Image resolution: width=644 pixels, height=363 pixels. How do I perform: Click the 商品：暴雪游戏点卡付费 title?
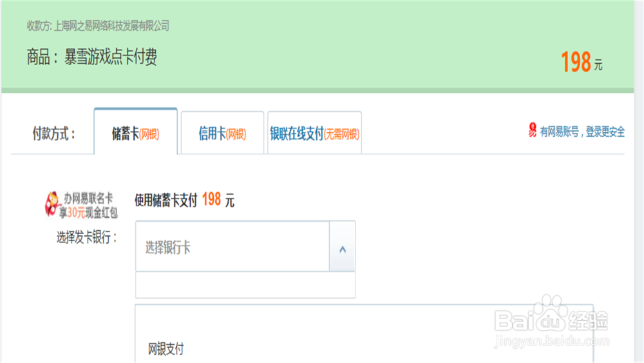[x=92, y=57]
